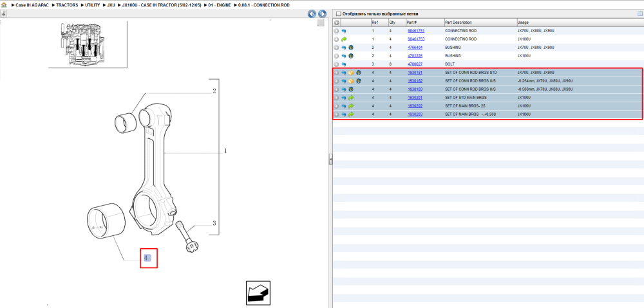
Task: Click the globe icon in the 1930181 row
Action: (359, 73)
